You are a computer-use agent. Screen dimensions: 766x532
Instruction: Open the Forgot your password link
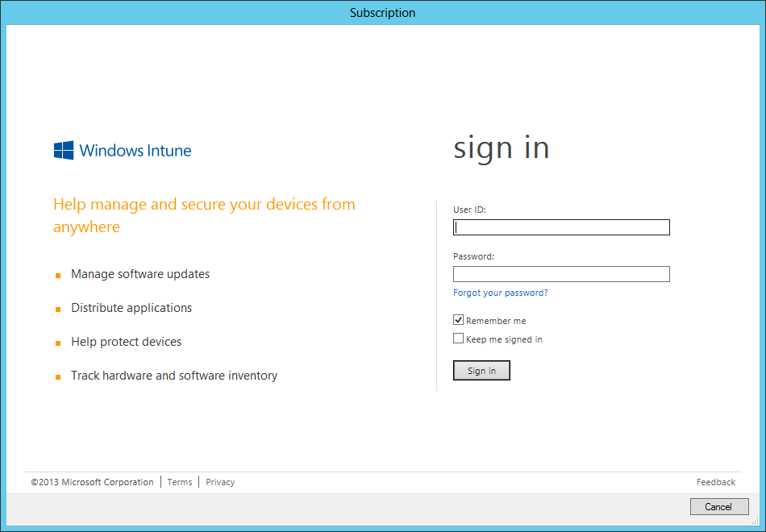pyautogui.click(x=500, y=293)
